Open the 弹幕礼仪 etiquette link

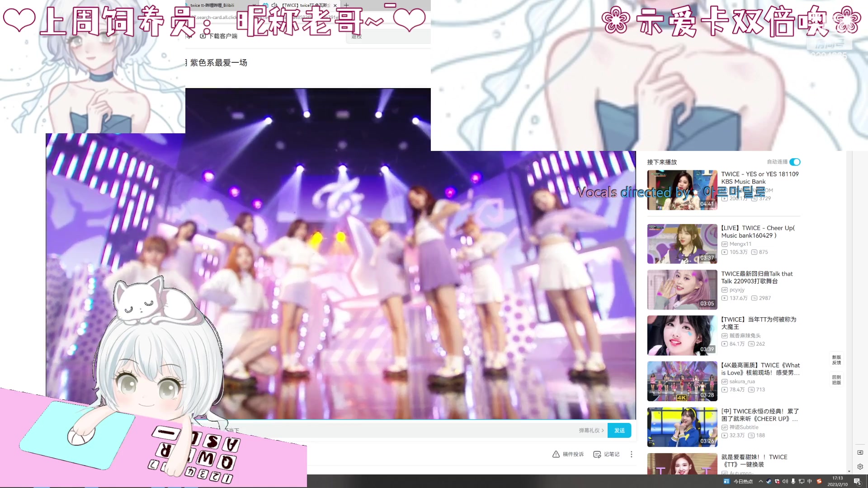(x=591, y=431)
